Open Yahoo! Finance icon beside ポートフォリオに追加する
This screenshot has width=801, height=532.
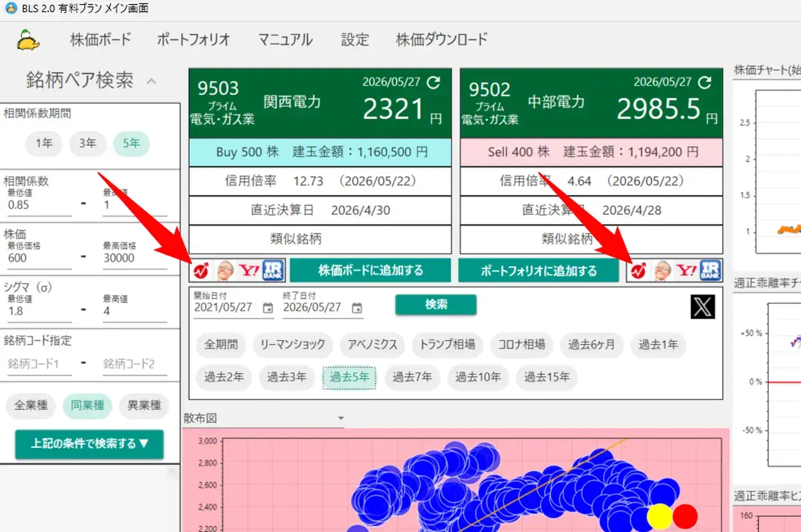[686, 270]
